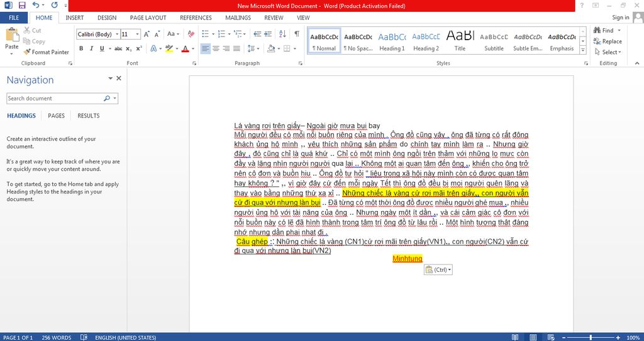Open the Calibri (Body) font name dropdown
644x341 pixels.
coord(117,35)
